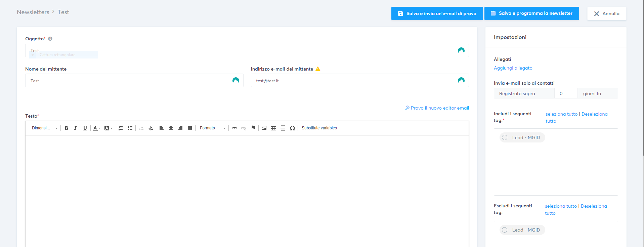The image size is (644, 247).
Task: Select Lead - MGID under Includi tags
Action: coord(522,137)
